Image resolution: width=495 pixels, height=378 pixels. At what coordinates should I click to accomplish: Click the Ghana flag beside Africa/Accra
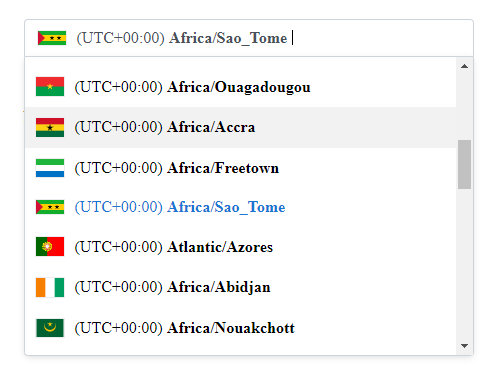click(50, 127)
